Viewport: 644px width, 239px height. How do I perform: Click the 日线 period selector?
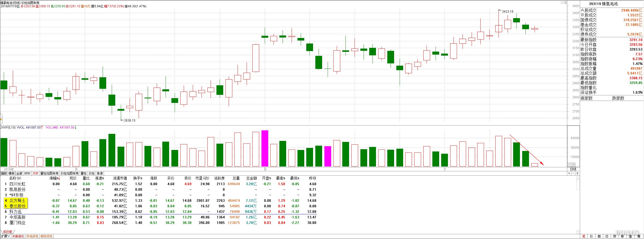573,169
